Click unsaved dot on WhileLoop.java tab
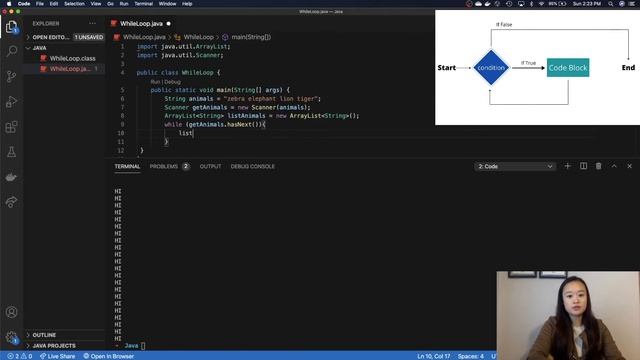 pos(169,24)
